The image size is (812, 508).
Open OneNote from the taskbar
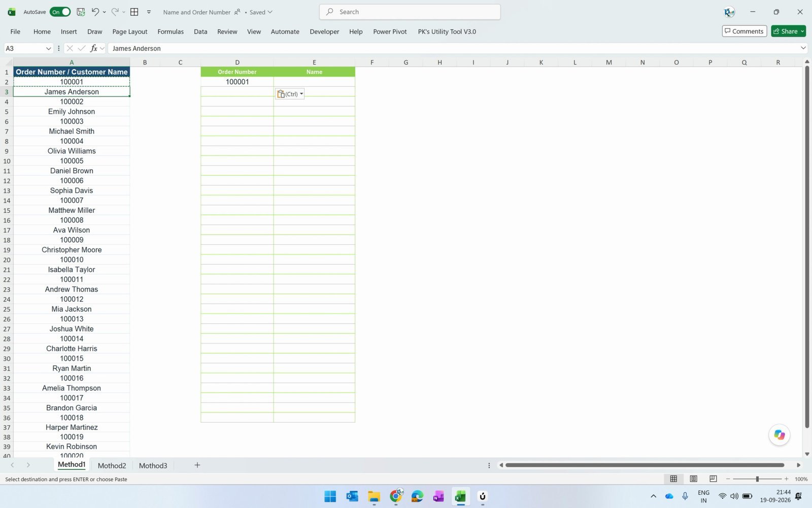click(x=438, y=496)
